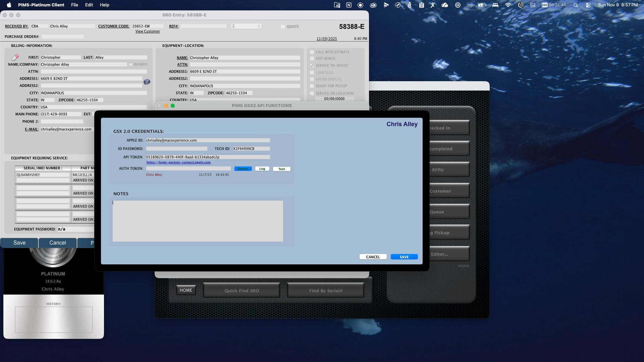Click Cancel in the SRO Entry window
This screenshot has height=362, width=644.
pos(58,243)
